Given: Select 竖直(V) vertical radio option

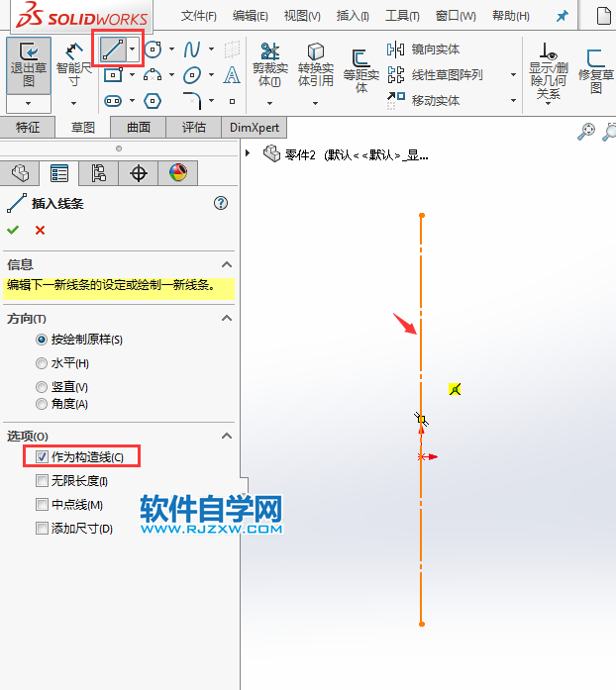Looking at the screenshot, I should tap(42, 387).
